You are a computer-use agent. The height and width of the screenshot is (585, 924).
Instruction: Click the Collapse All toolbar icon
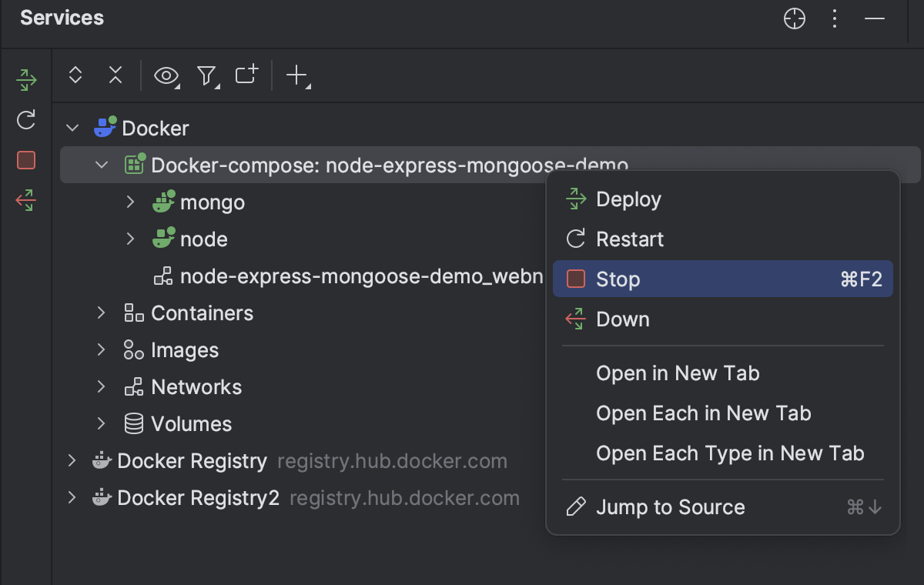[x=115, y=75]
